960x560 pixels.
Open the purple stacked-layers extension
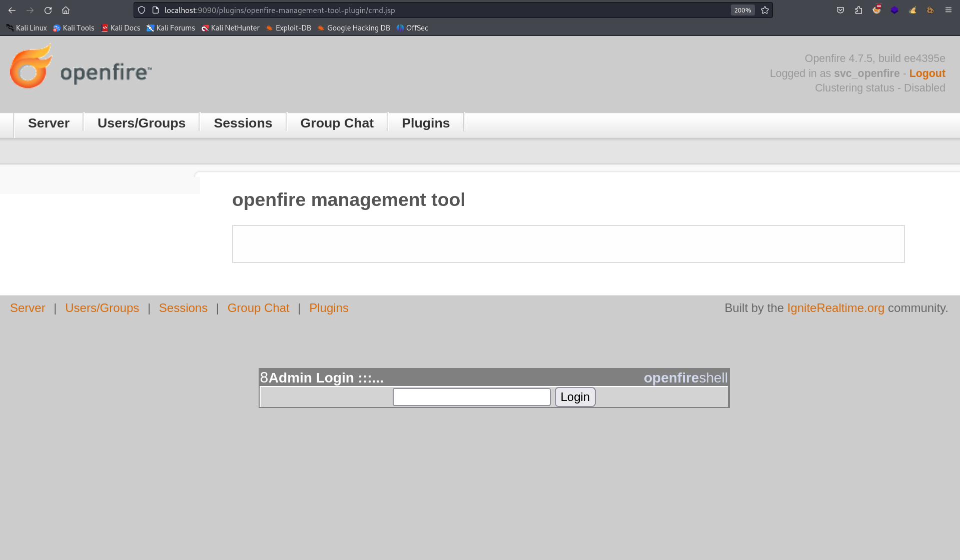point(894,10)
